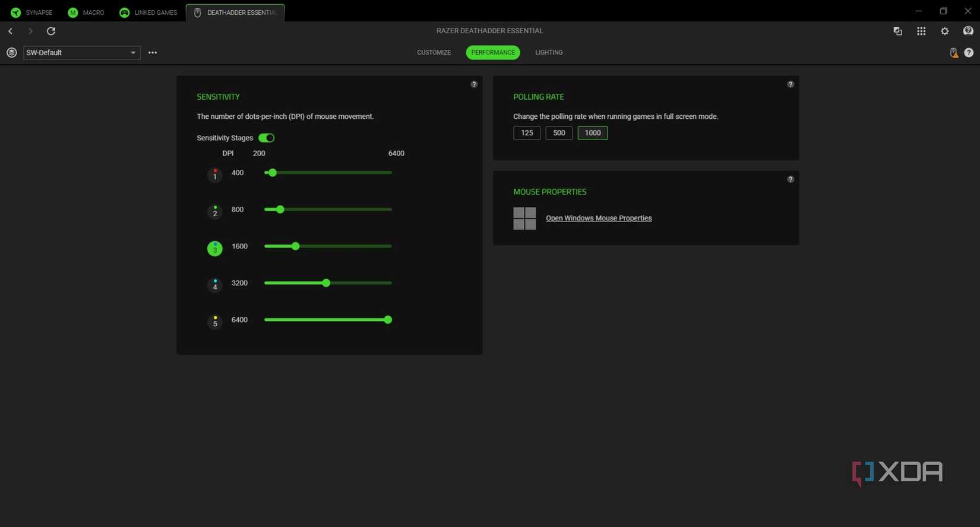
Task: Open the switch-window icon in header
Action: tap(897, 31)
